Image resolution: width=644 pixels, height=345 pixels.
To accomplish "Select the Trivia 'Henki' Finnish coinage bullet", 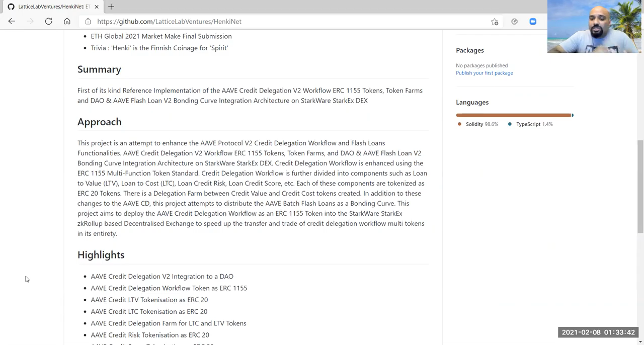I will pyautogui.click(x=159, y=48).
